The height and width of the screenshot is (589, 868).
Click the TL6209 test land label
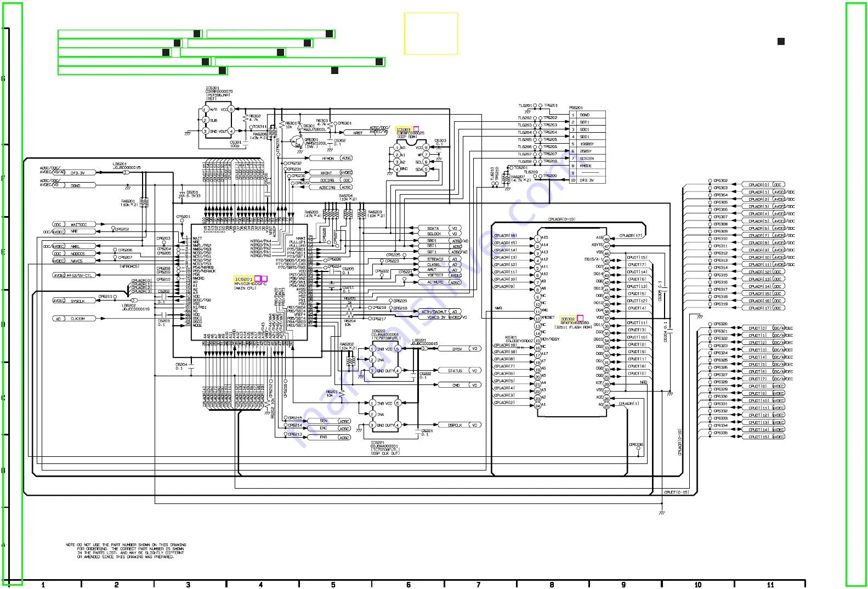tap(531, 172)
